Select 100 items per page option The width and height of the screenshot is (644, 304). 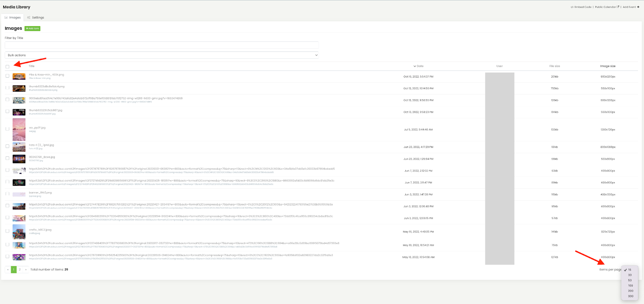pos(630,286)
